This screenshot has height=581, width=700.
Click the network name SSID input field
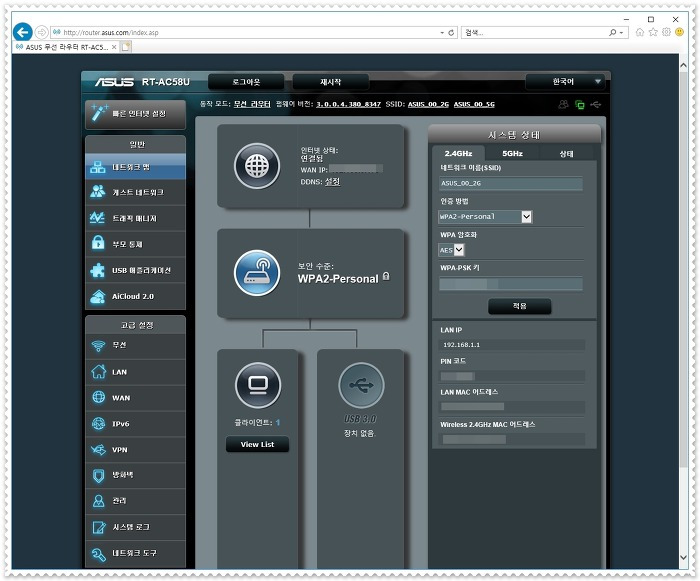tap(511, 183)
